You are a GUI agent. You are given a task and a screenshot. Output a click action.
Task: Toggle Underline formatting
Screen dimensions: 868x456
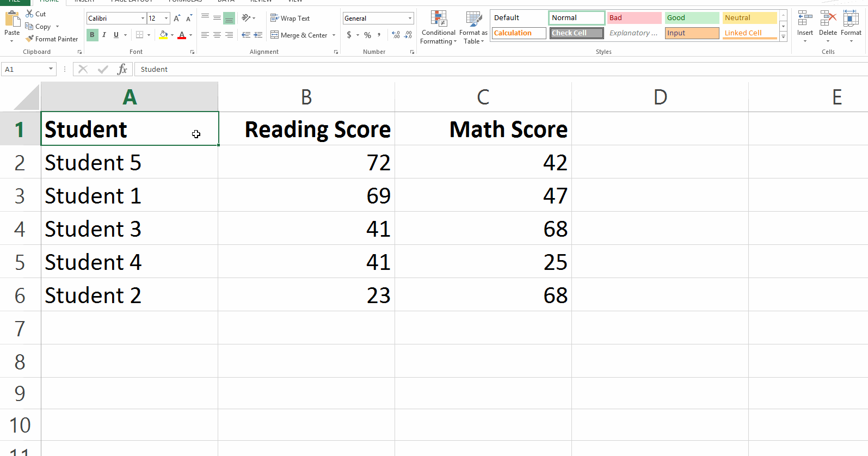coord(116,35)
